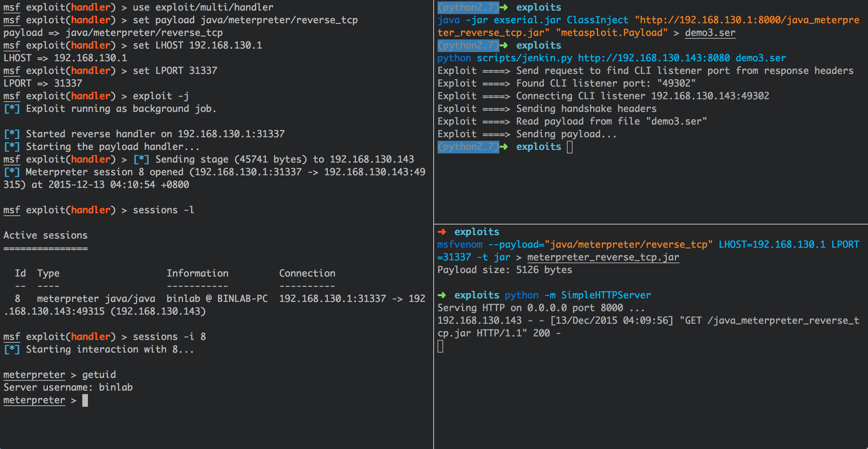Screen dimensions: 868x449
Task: Click [*] marker before 'Starting interaction with 8'
Action: pyautogui.click(x=12, y=349)
